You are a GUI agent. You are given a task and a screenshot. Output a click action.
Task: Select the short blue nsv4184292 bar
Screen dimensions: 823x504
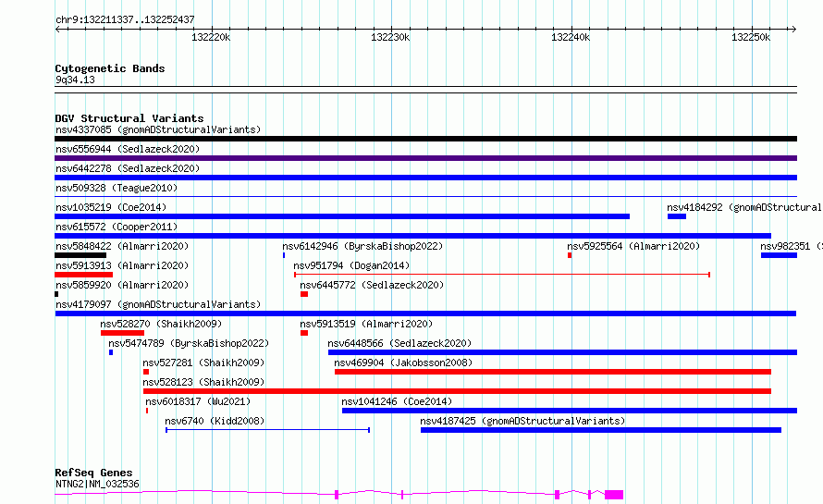677,216
